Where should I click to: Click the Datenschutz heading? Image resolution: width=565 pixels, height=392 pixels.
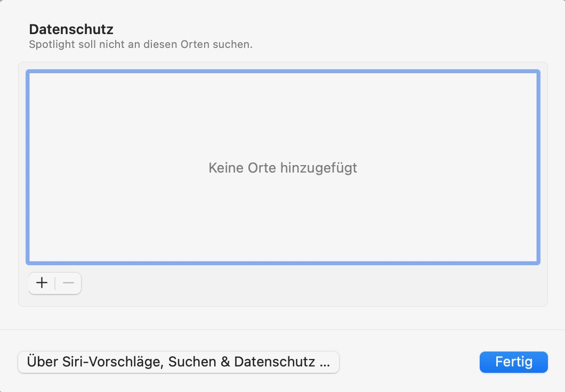71,29
